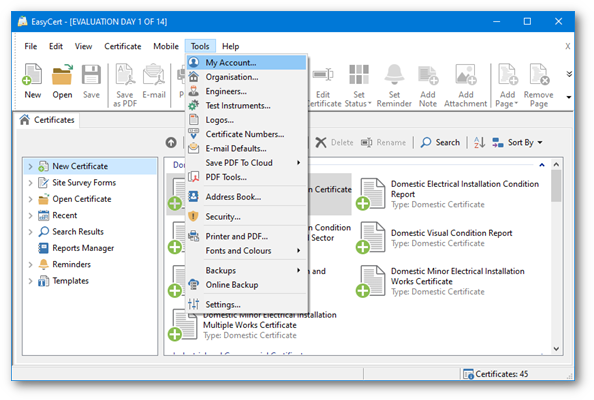Open Test Instruments from Tools menu

(246, 106)
